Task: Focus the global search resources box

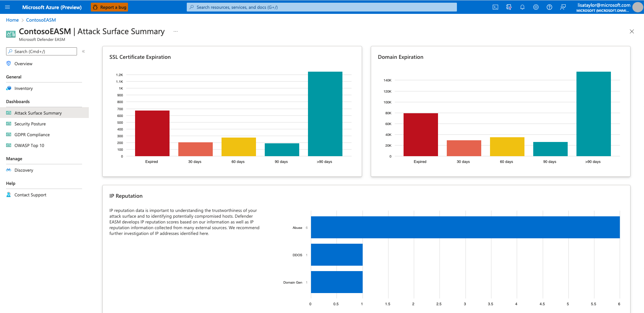Action: 322,7
